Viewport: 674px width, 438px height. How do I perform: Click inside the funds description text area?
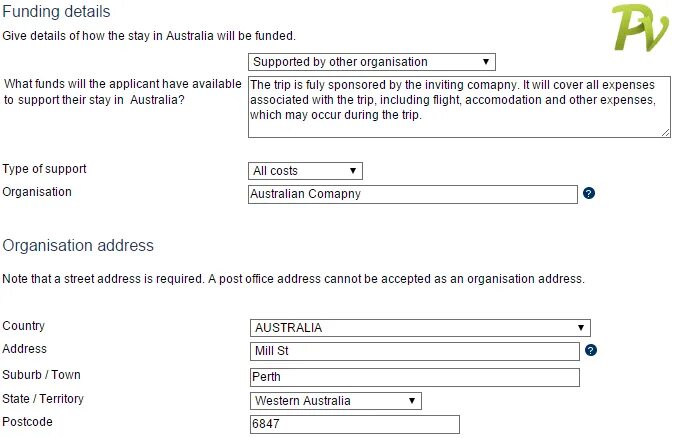tap(459, 107)
